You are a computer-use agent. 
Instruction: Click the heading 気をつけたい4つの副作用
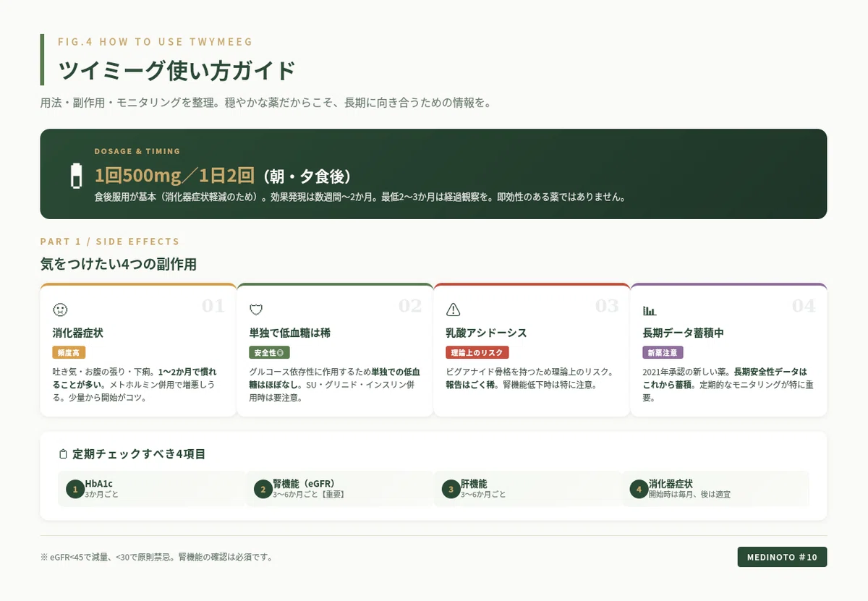pyautogui.click(x=119, y=264)
